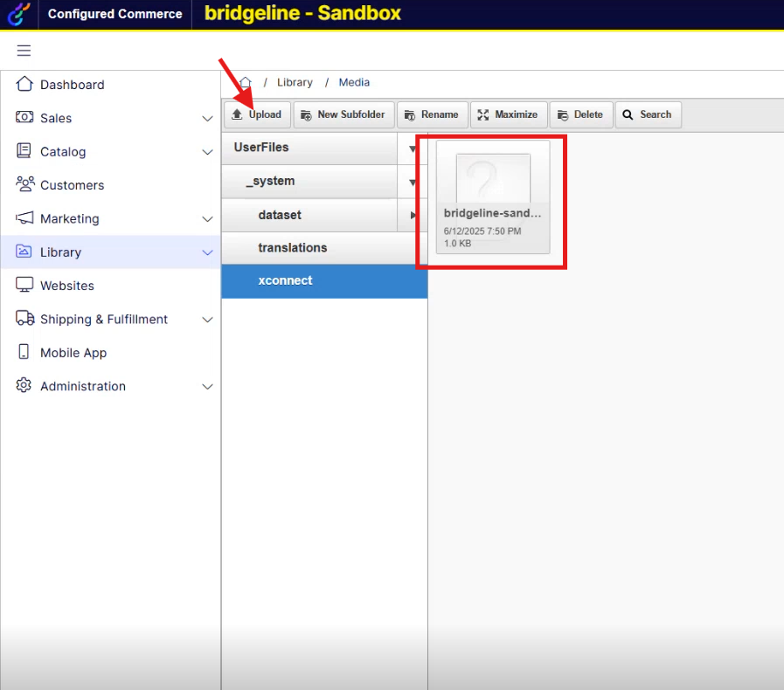
Task: Click the Delete folder icon
Action: pyautogui.click(x=563, y=115)
